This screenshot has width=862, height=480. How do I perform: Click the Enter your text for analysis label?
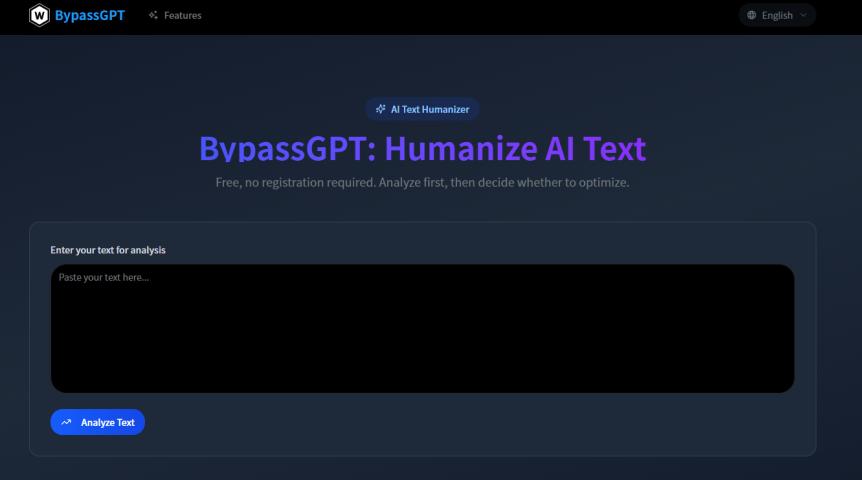pos(108,250)
